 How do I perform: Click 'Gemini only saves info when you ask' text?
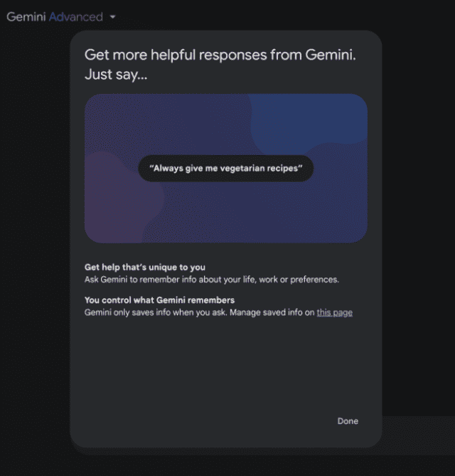pos(156,312)
